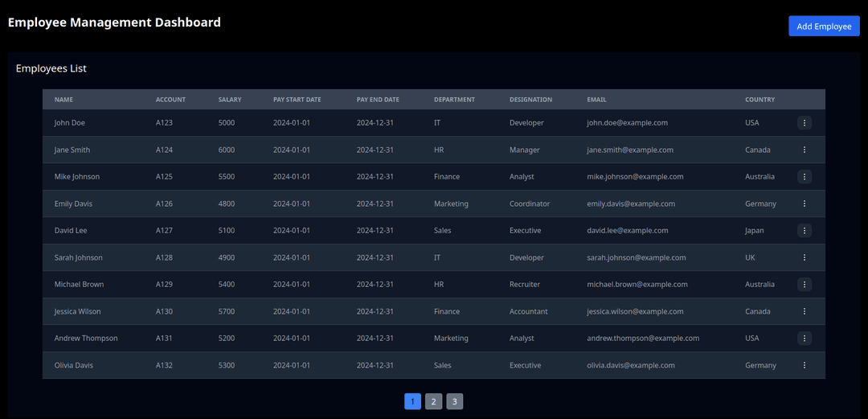
Task: Click email sarah.johnson@example.com
Action: point(637,257)
